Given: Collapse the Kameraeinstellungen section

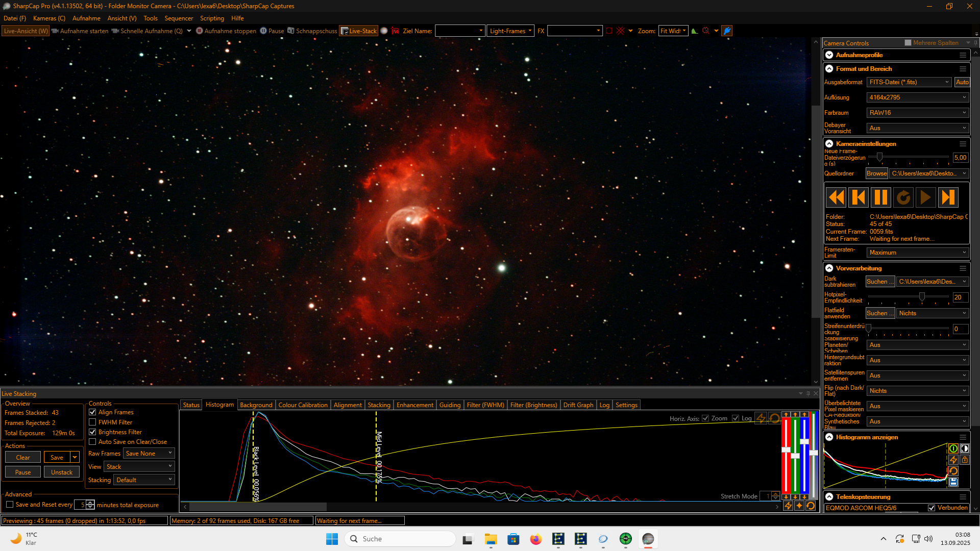Looking at the screenshot, I should coord(829,144).
